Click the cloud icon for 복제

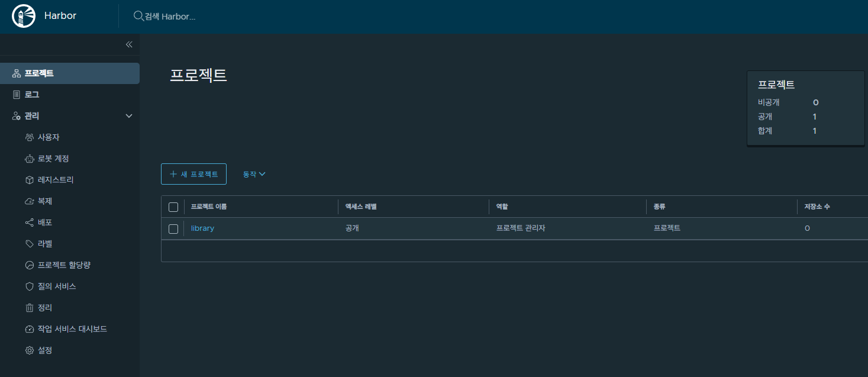[x=30, y=201]
